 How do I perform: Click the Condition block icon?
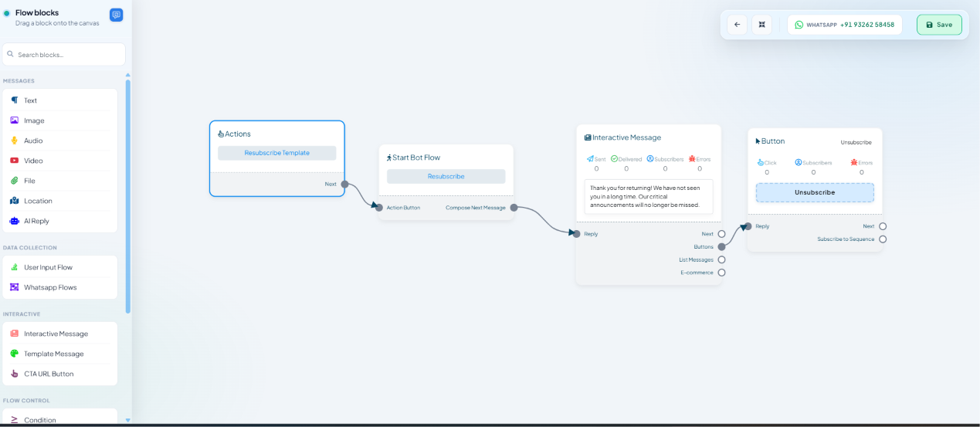coord(14,419)
